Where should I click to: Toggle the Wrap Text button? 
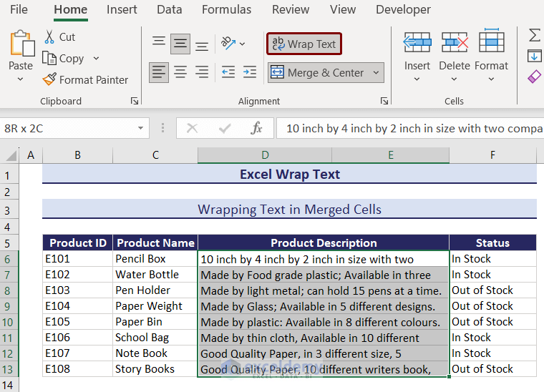(304, 44)
